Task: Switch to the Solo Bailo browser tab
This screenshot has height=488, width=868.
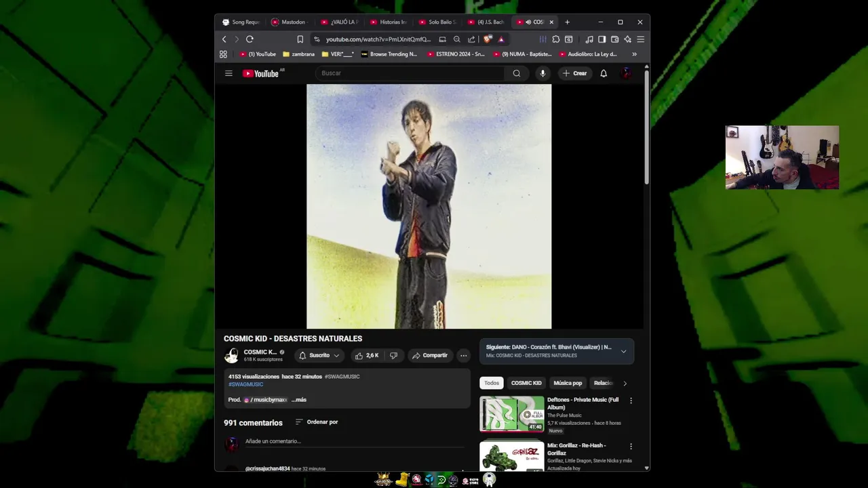Action: [438, 22]
